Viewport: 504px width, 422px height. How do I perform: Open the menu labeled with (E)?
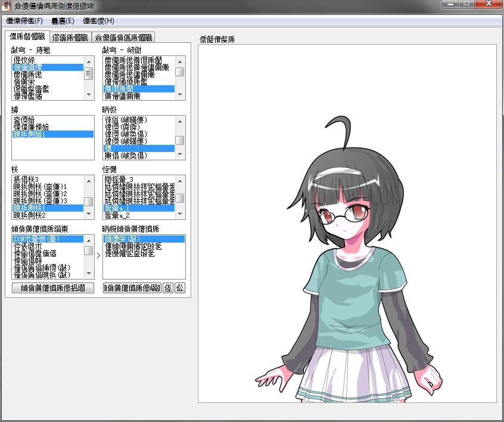[63, 21]
